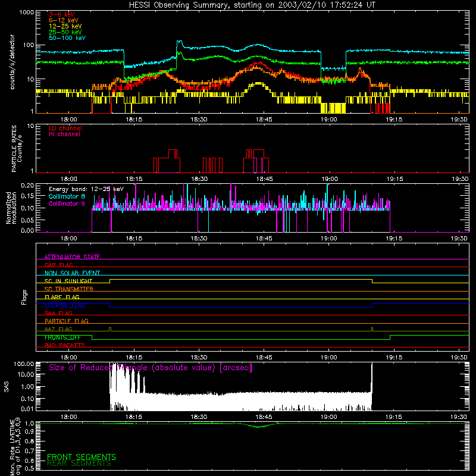Click the green 25-50 keV legend entry
The width and height of the screenshot is (476, 476).
(x=65, y=32)
